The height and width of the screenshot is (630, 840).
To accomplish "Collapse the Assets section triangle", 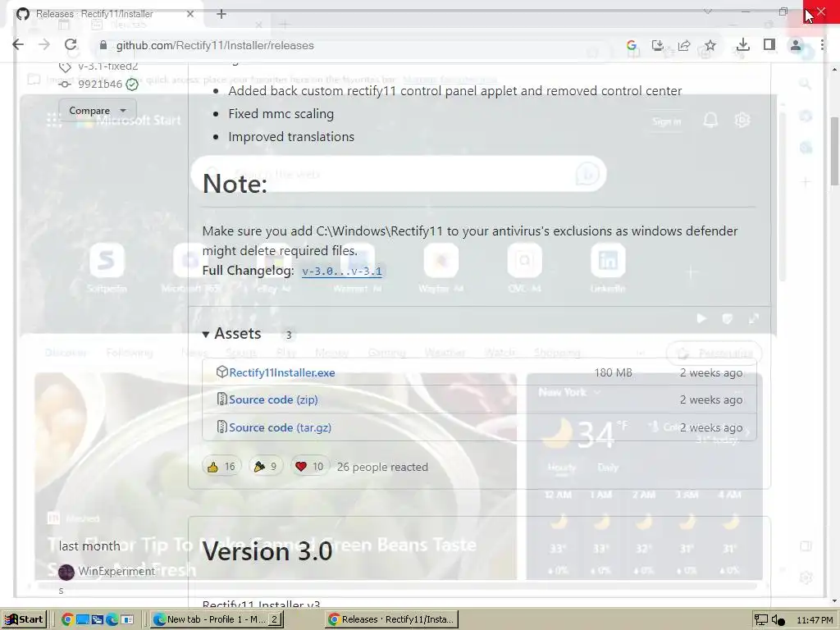I will 206,335.
